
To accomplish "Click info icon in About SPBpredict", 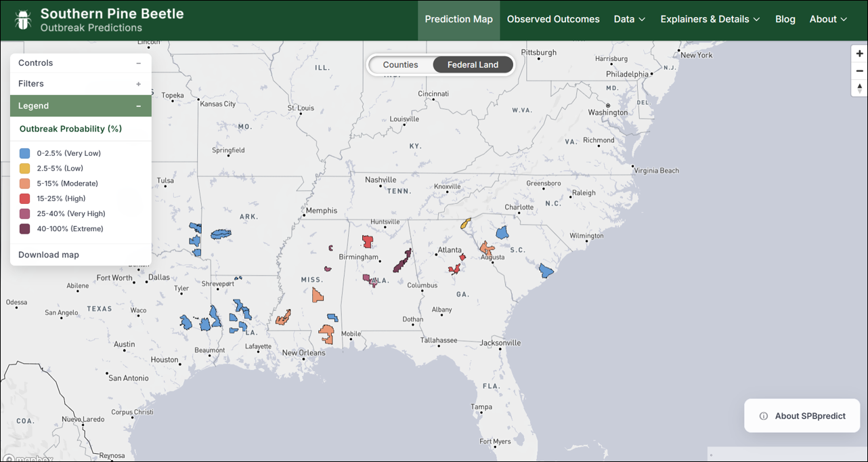I will [x=764, y=416].
